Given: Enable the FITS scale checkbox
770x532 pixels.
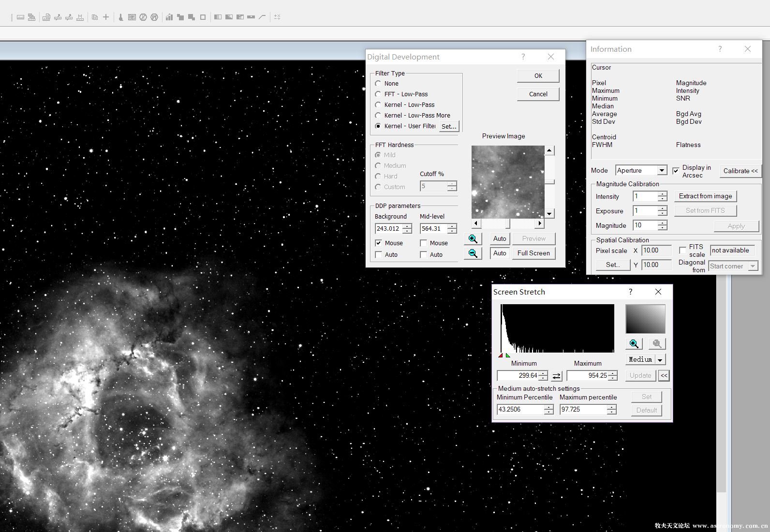Looking at the screenshot, I should tap(682, 251).
